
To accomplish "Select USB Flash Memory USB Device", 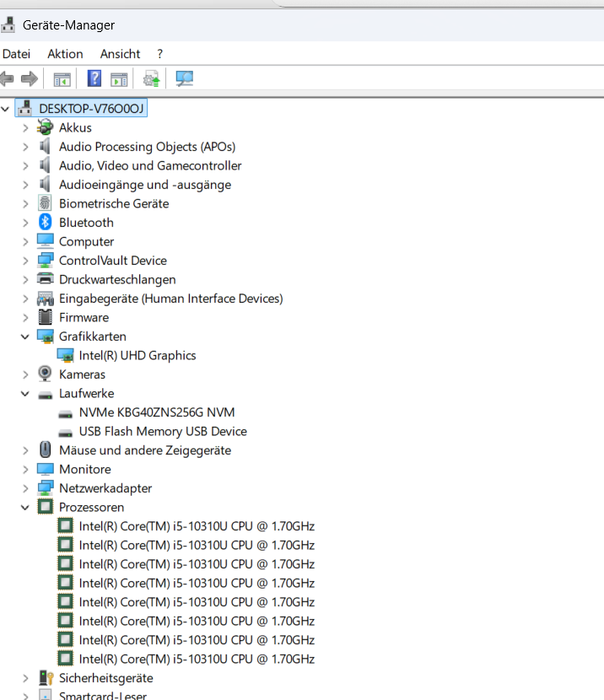I will pyautogui.click(x=163, y=431).
